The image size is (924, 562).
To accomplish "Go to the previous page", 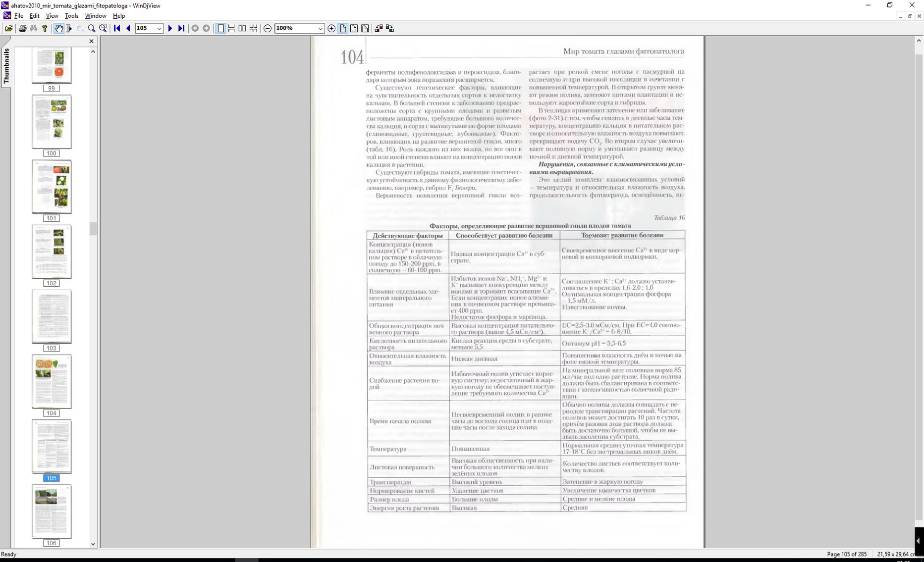I will (x=128, y=28).
